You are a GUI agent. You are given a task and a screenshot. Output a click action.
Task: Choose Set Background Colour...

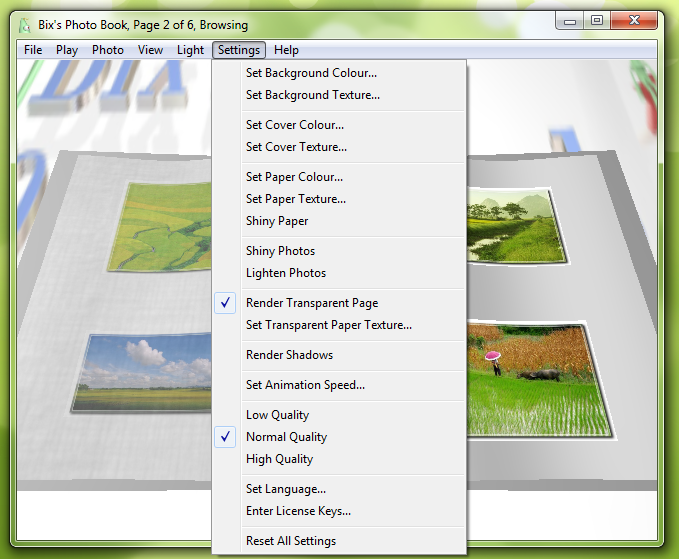pos(340,73)
